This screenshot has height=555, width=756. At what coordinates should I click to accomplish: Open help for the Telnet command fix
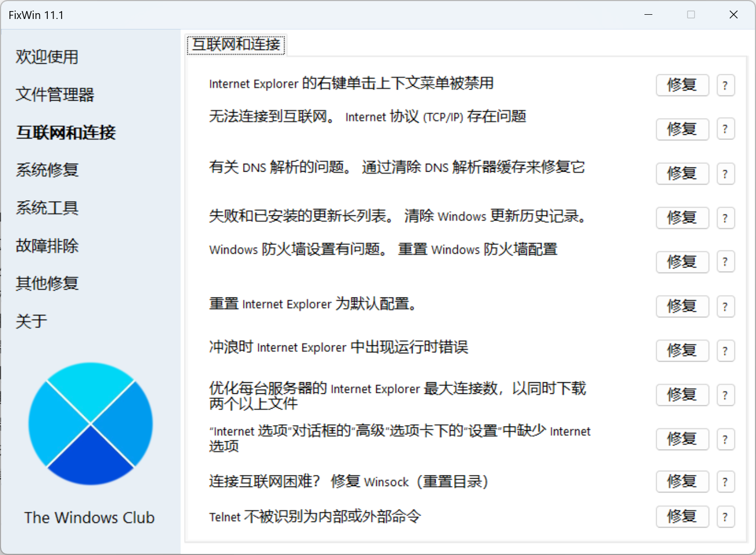click(725, 517)
